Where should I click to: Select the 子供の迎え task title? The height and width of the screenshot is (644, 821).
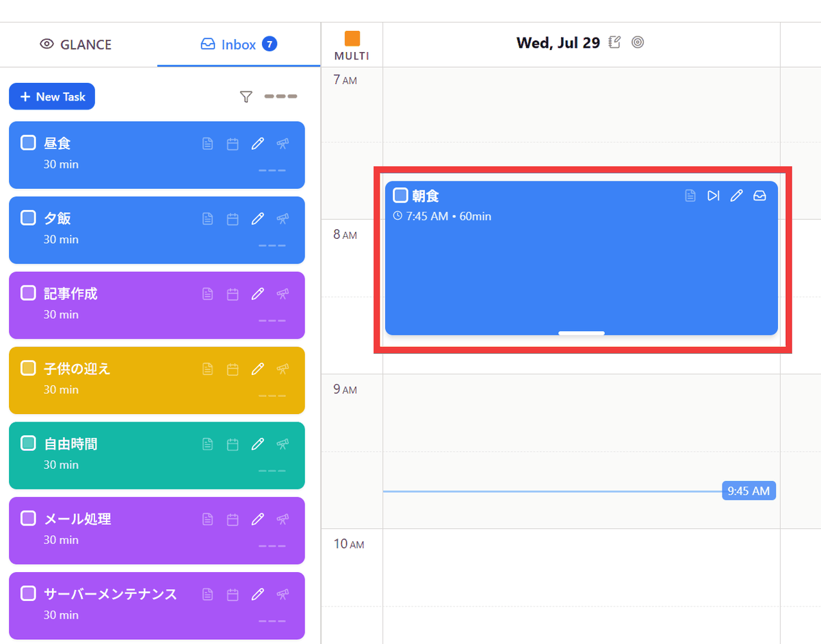(x=77, y=369)
